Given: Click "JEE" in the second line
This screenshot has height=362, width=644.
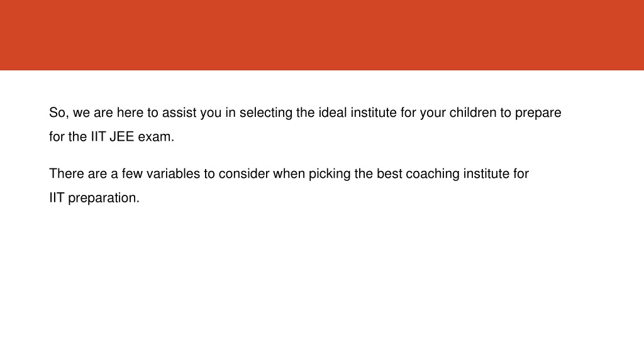Looking at the screenshot, I should pos(122,136).
